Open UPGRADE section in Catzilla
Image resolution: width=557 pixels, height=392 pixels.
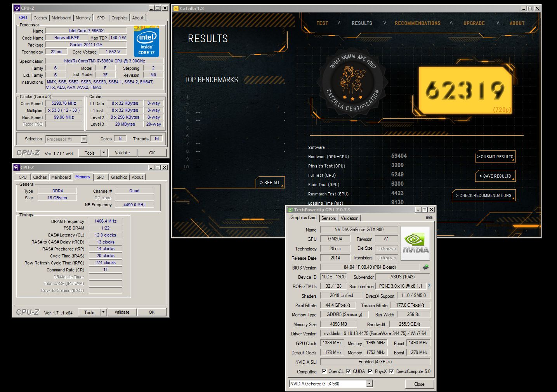click(474, 23)
